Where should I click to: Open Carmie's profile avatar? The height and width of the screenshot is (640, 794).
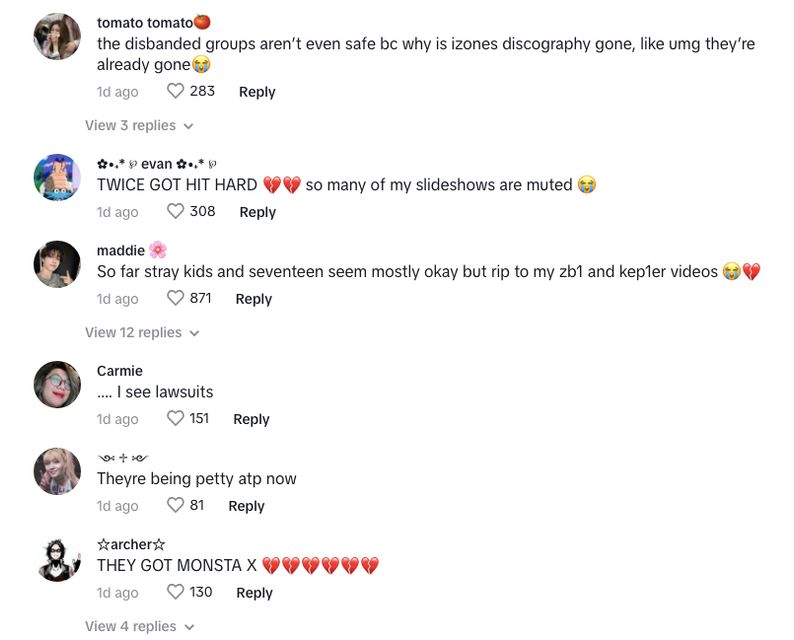click(x=57, y=385)
